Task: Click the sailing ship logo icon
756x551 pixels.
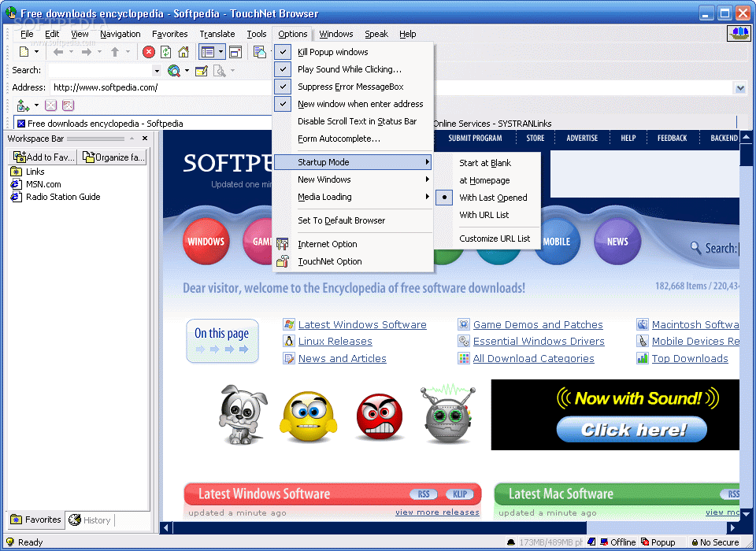Action: coord(739,33)
